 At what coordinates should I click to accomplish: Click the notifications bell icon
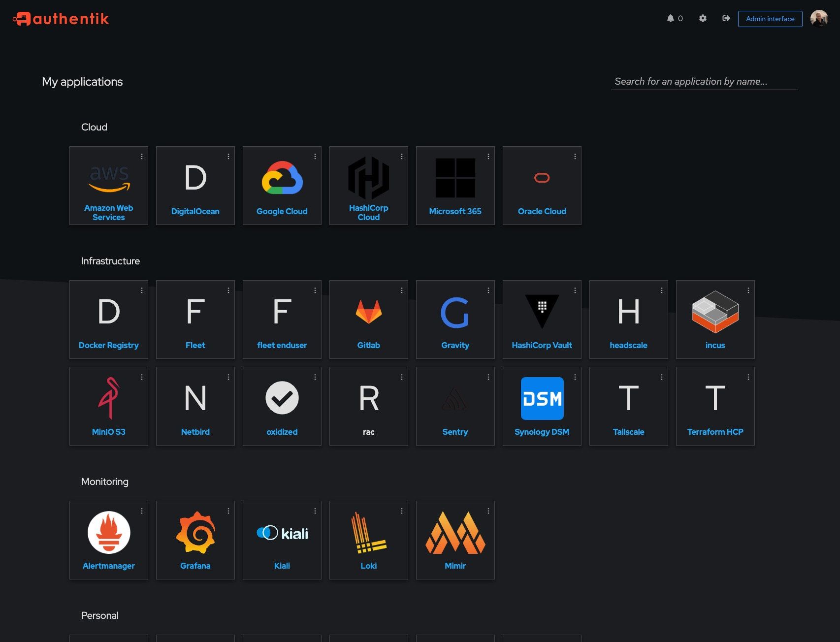(x=671, y=18)
